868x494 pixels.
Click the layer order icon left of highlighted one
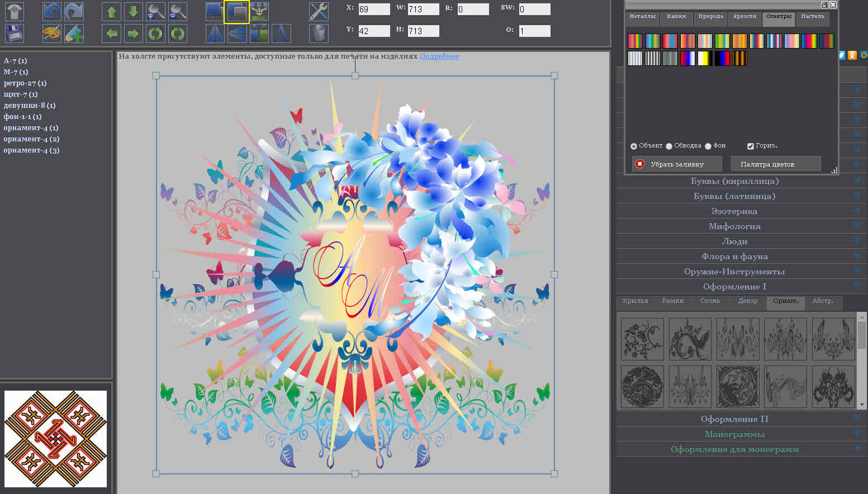[x=215, y=11]
